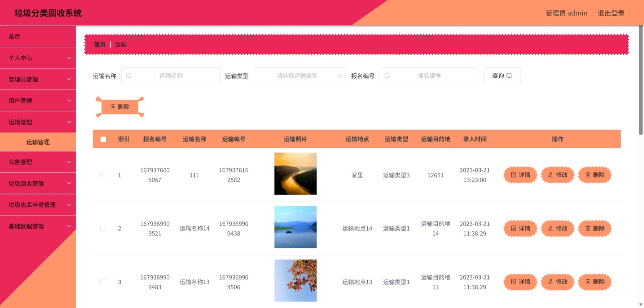Click the 运输照片 column header
Screen dimensions: 644x308
(x=296, y=139)
